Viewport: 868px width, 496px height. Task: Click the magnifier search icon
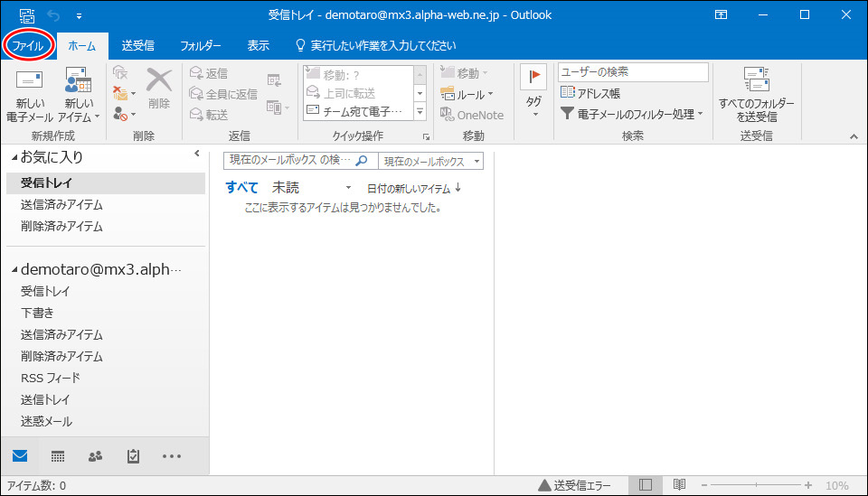[x=362, y=160]
